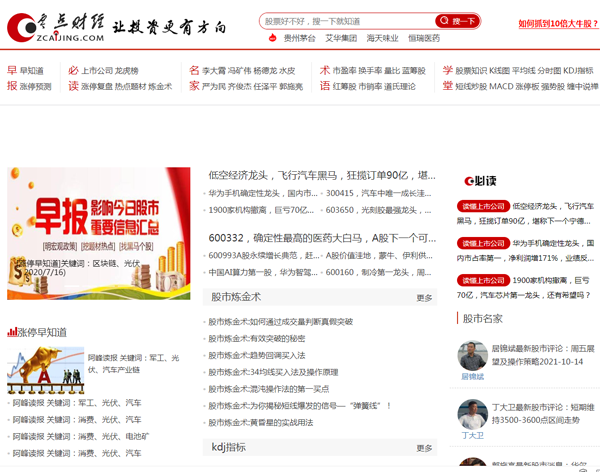Viewport: 600px width, 472px height.
Task: Open hot keyword 海天味业
Action: [382, 38]
